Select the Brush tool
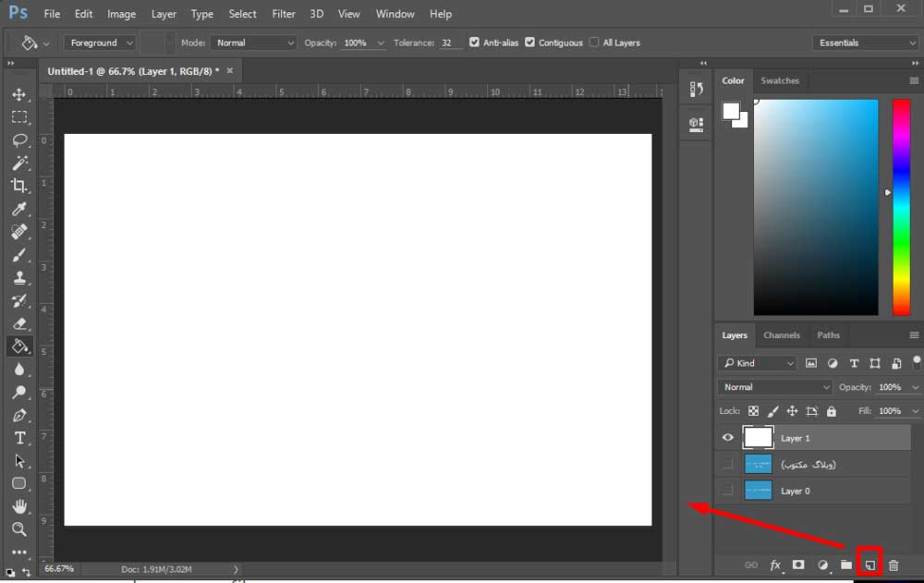This screenshot has height=583, width=924. [x=18, y=255]
